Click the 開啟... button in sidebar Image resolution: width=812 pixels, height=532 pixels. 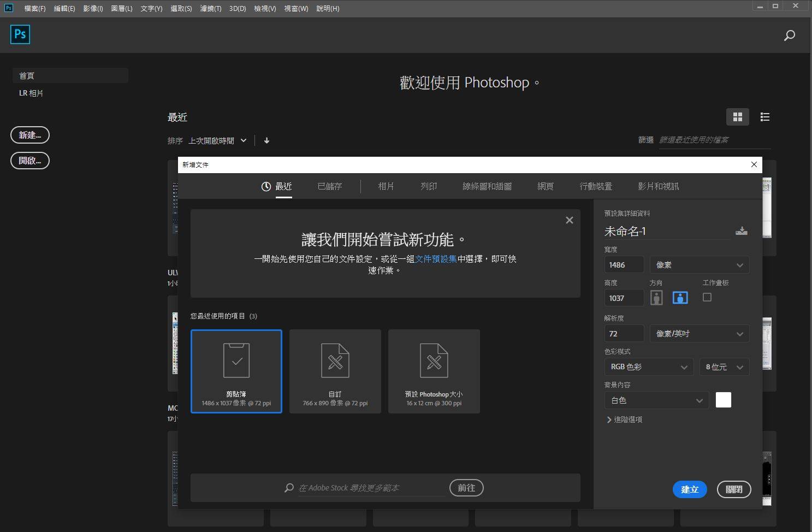pyautogui.click(x=30, y=161)
